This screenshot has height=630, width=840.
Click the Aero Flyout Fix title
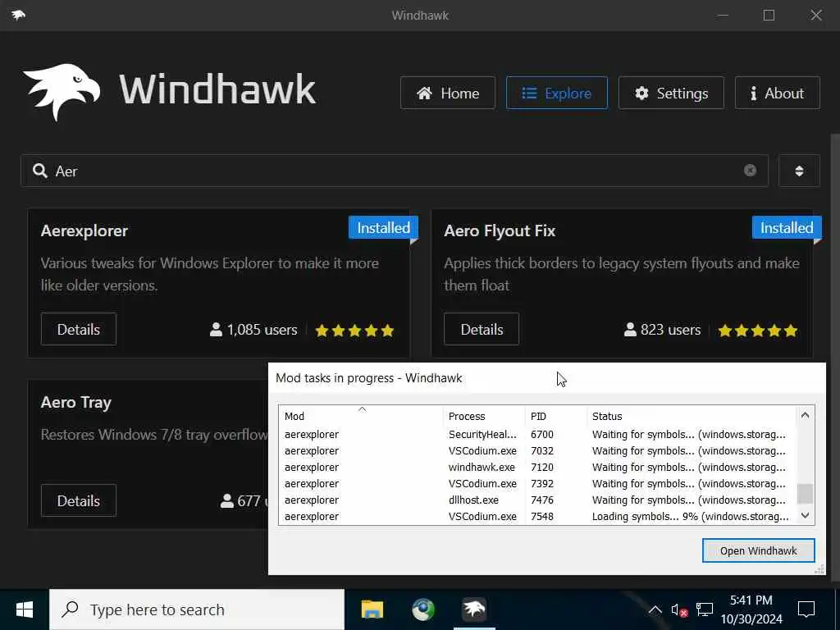[500, 231]
